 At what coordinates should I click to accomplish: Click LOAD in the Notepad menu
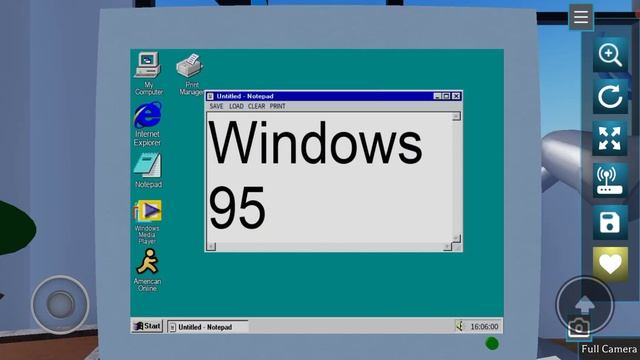(236, 106)
